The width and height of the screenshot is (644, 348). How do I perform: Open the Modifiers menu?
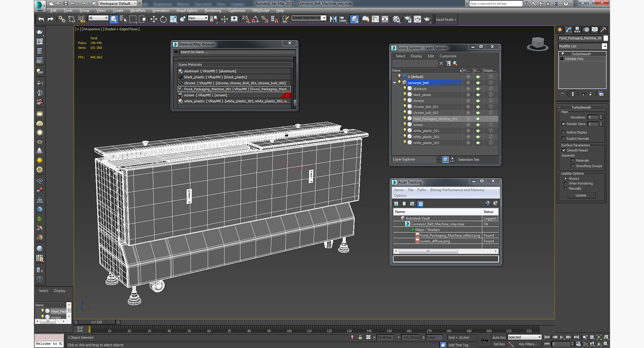click(x=138, y=10)
